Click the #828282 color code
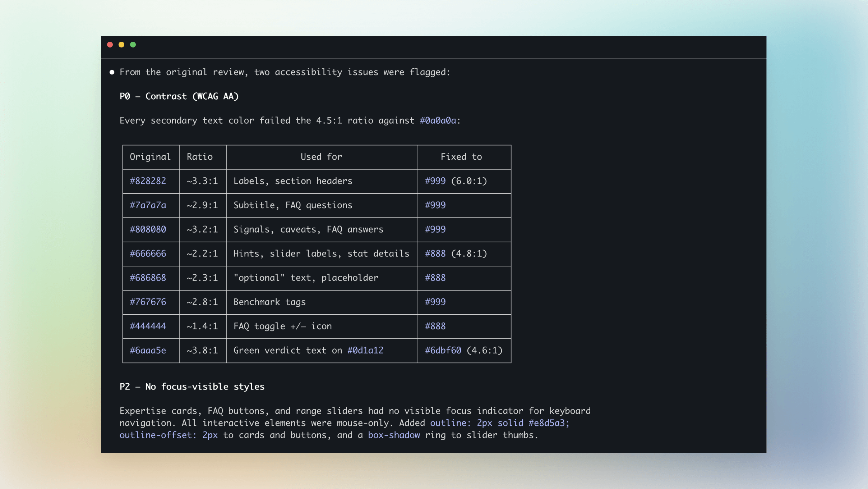 click(x=148, y=181)
